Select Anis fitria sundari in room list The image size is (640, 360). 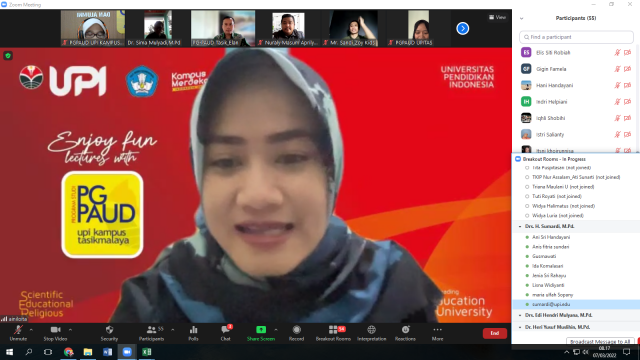(551, 247)
